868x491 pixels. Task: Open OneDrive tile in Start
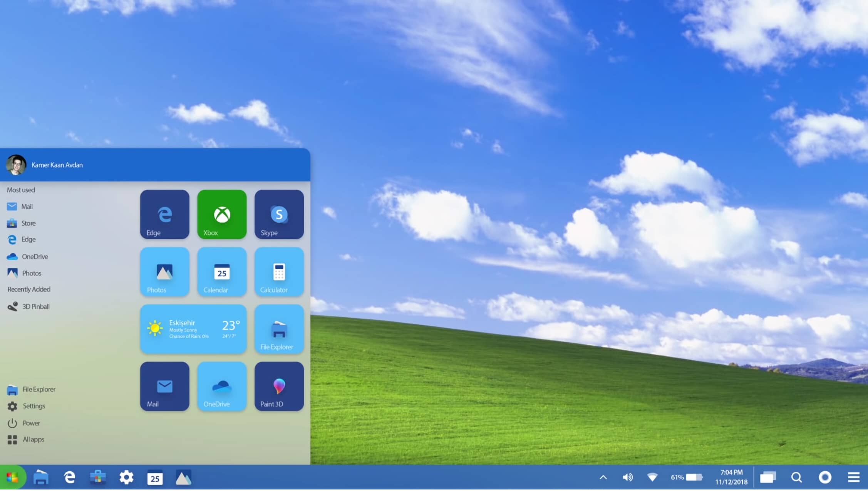click(x=222, y=386)
